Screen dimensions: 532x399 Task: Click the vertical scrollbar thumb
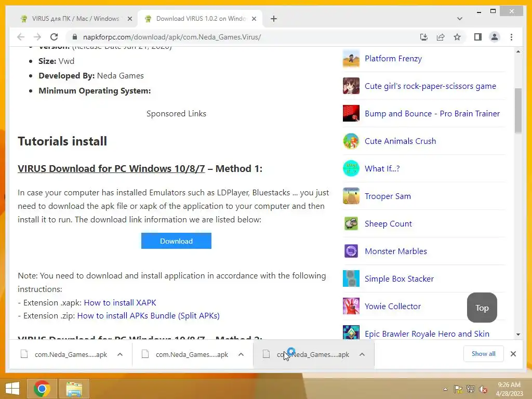pos(518,111)
